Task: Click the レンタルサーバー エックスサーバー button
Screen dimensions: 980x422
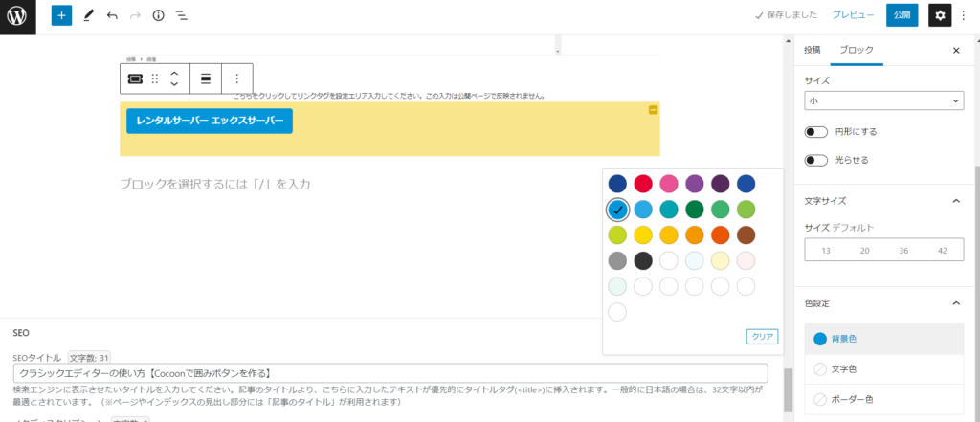Action: (x=210, y=121)
